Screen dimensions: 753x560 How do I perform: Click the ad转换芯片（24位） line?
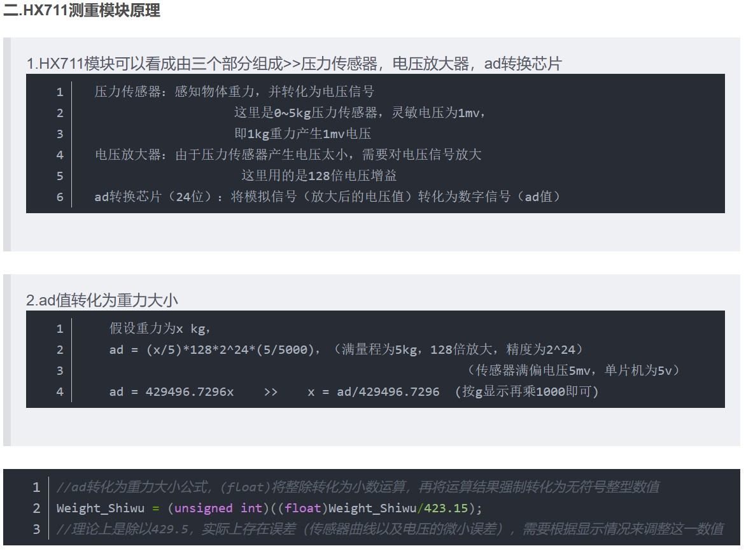(x=327, y=197)
